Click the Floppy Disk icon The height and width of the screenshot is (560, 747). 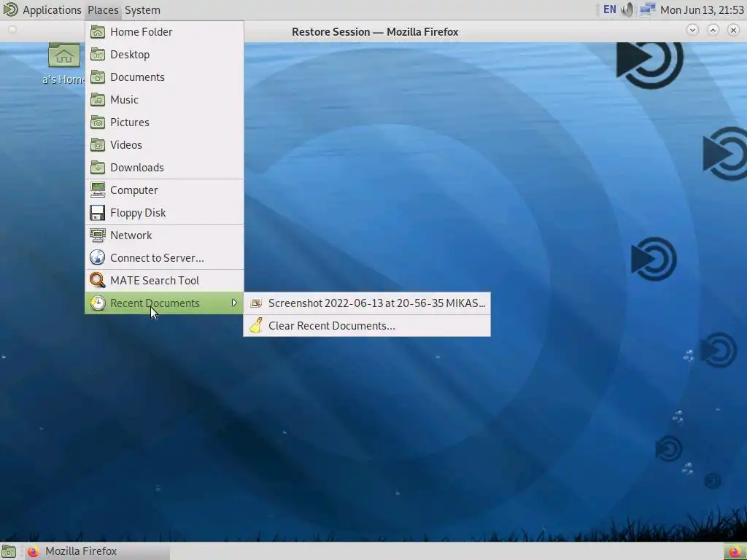pyautogui.click(x=98, y=213)
